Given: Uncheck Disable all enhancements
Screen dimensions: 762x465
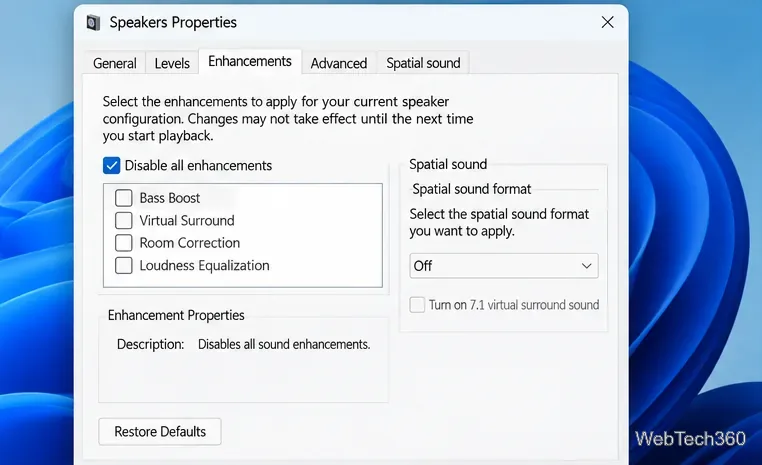Looking at the screenshot, I should [x=111, y=166].
